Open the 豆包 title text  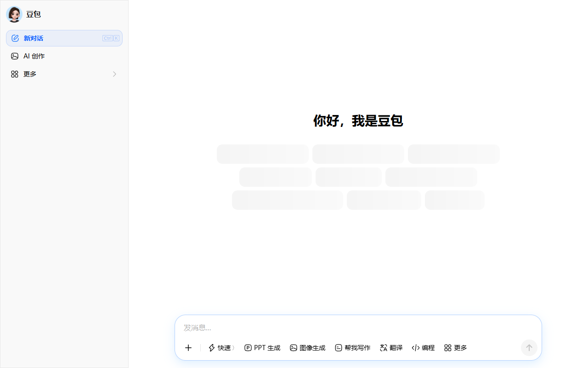pos(34,14)
